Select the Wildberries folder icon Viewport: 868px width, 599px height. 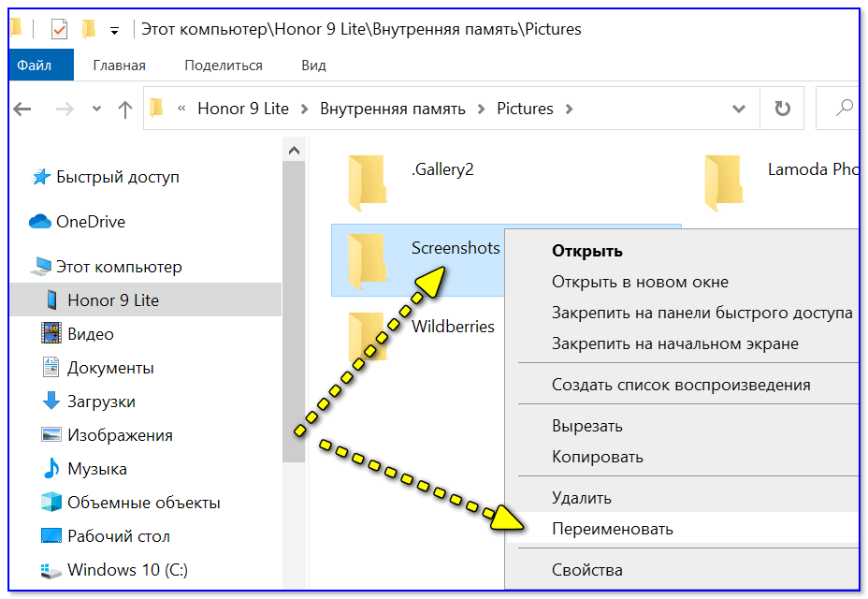[x=367, y=335]
